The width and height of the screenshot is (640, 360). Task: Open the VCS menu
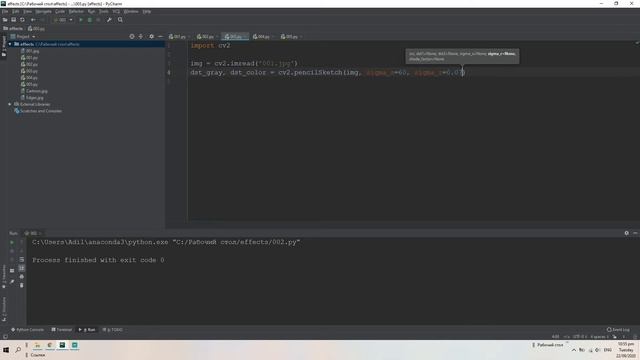pos(116,11)
